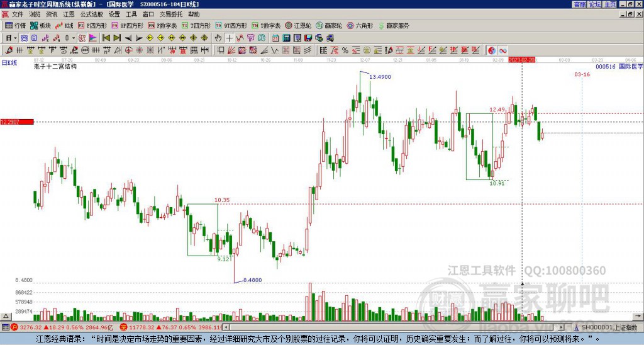The height and width of the screenshot is (345, 644).
Task: Open the T数字表 tool
Action: point(266,25)
